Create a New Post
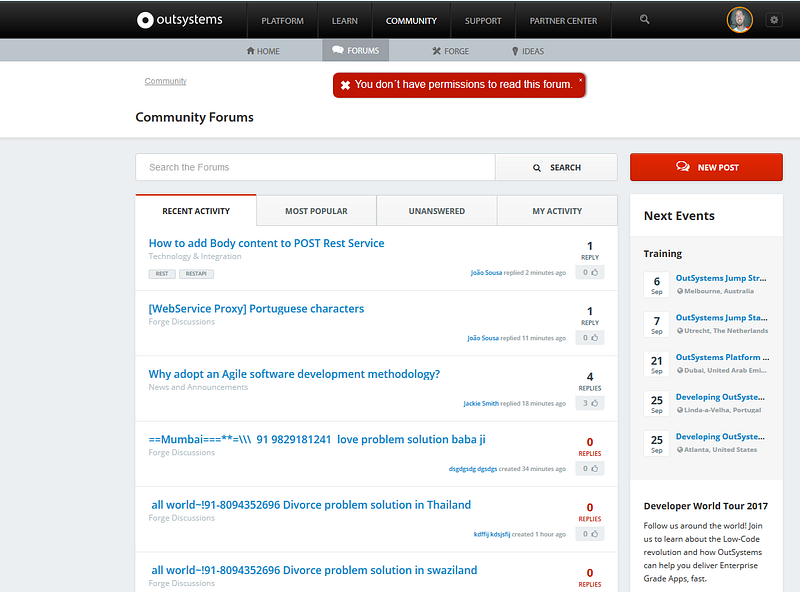 706,167
